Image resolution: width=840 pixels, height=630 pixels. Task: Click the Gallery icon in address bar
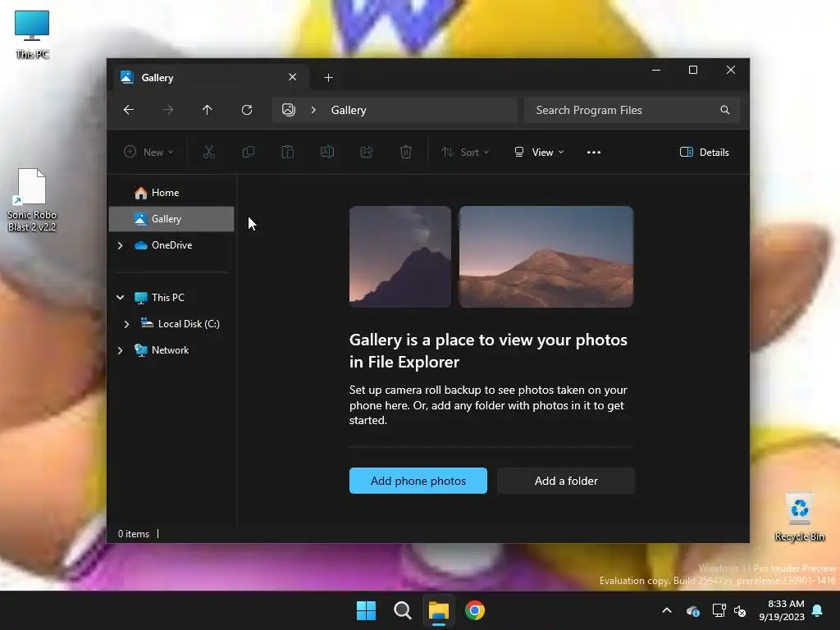click(289, 110)
